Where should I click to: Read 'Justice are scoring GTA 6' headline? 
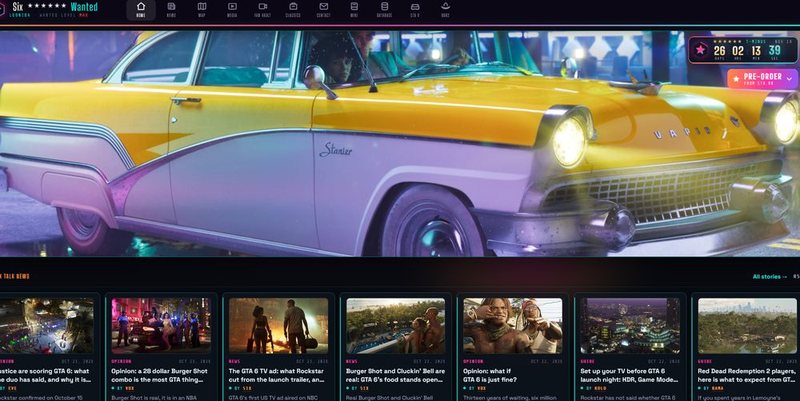coord(46,375)
